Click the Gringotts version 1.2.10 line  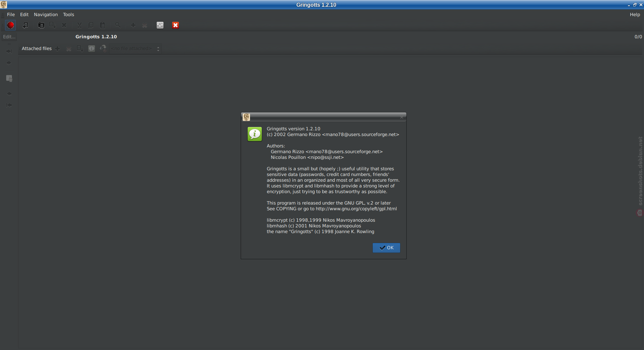point(293,129)
